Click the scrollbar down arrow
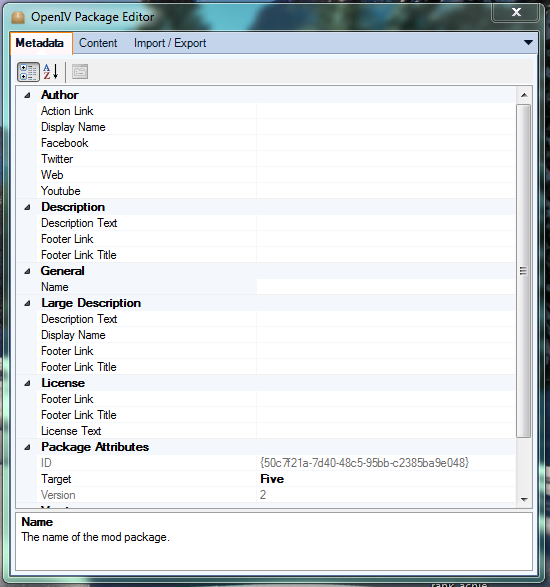Image resolution: width=550 pixels, height=587 pixels. pyautogui.click(x=524, y=499)
